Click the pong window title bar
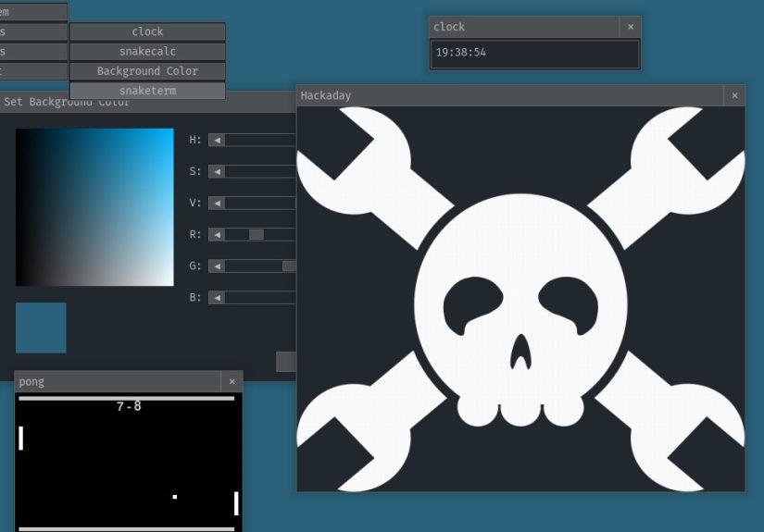This screenshot has width=764, height=532. [x=118, y=381]
